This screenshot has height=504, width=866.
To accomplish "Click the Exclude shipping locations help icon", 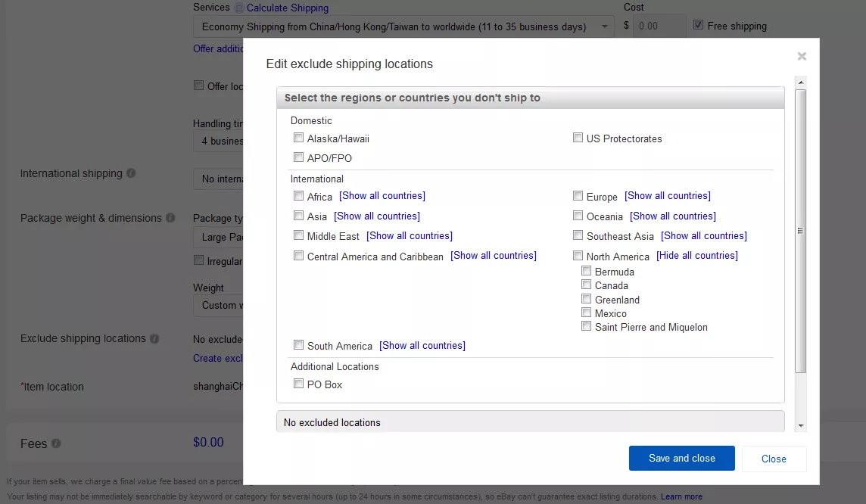I will tap(154, 339).
